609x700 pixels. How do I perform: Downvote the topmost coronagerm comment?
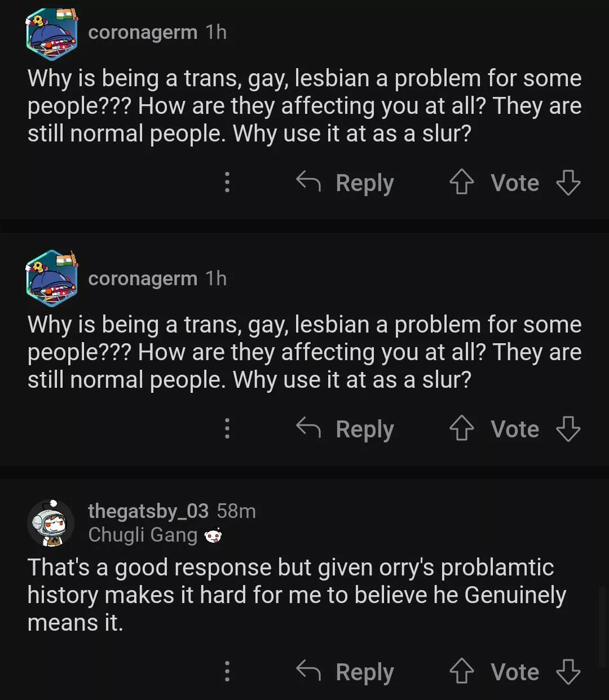pos(568,183)
